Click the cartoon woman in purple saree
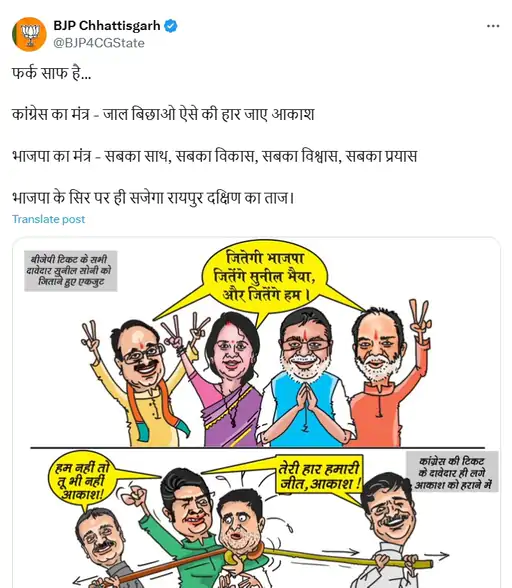The image size is (512, 588). click(x=229, y=379)
